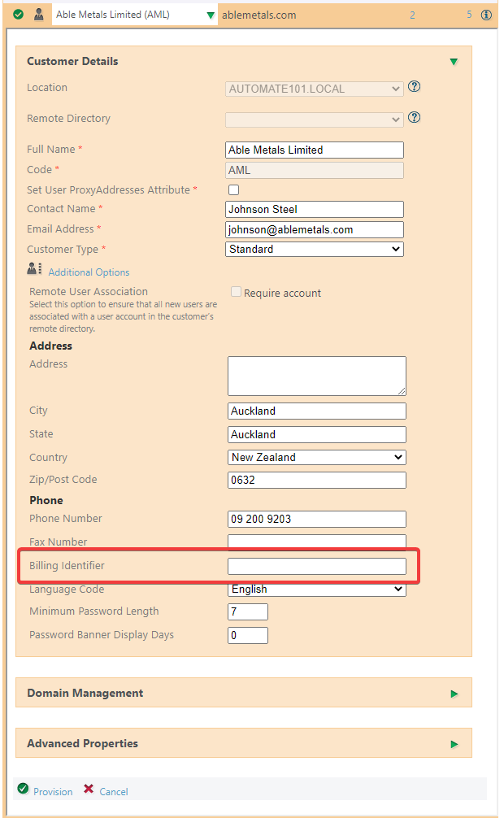Click the info icon in header bar

pos(487,15)
